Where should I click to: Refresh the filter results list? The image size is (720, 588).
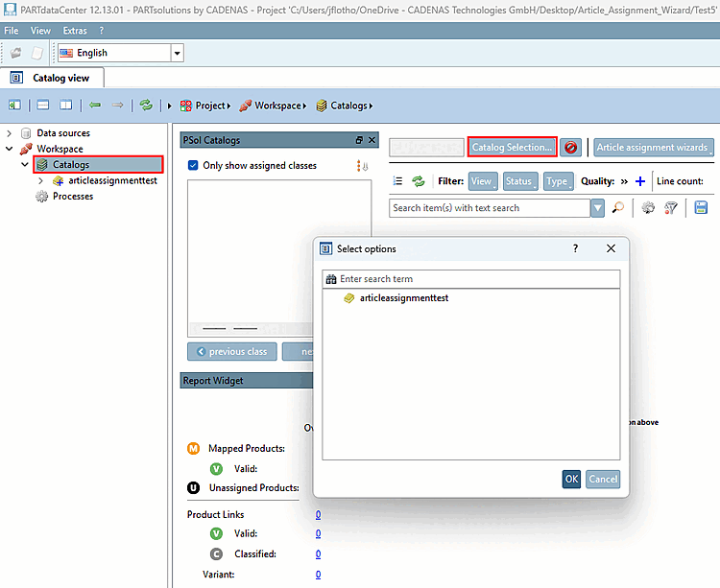tap(419, 181)
